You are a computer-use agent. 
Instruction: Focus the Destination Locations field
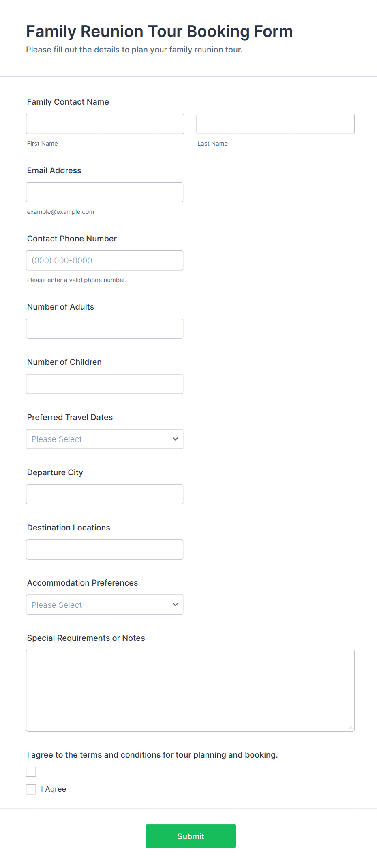pyautogui.click(x=105, y=549)
